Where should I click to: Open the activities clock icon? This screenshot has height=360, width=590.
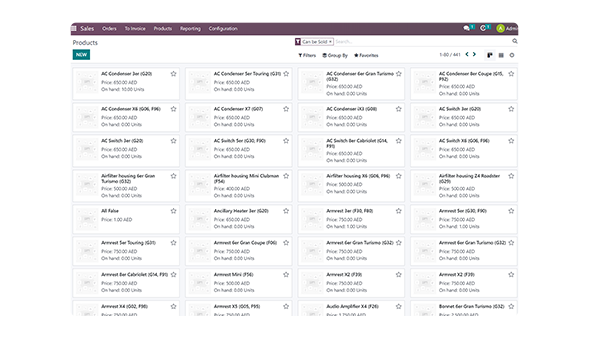tap(483, 28)
